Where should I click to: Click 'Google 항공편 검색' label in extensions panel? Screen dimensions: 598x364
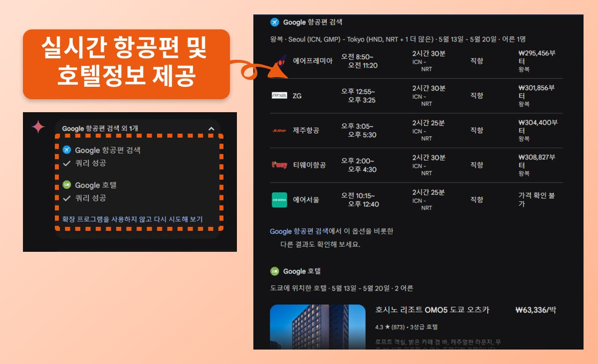coord(108,150)
